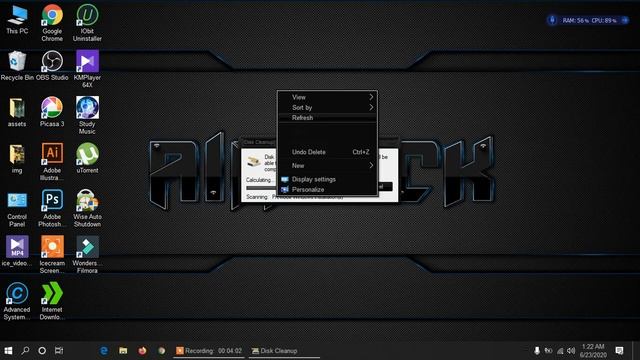Viewport: 640px width, 360px height.
Task: Select Study Music shortcut
Action: 87,116
